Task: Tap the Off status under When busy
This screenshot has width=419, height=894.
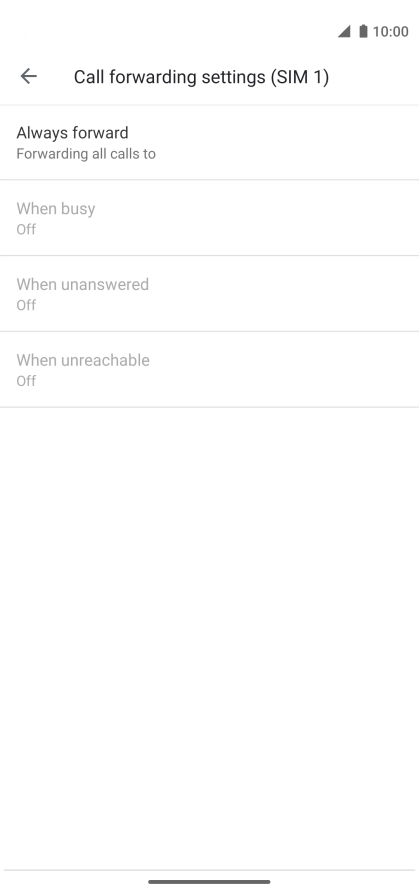Action: [26, 229]
